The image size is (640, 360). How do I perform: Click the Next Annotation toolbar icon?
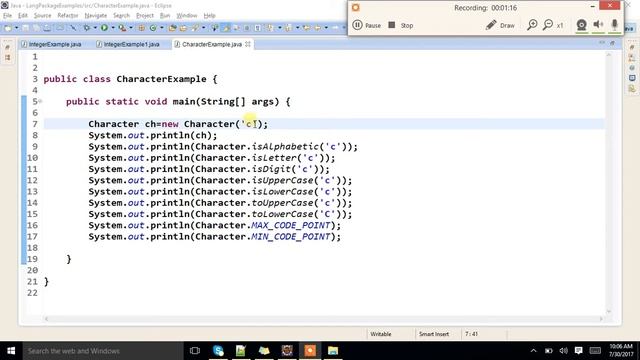pyautogui.click(x=271, y=28)
